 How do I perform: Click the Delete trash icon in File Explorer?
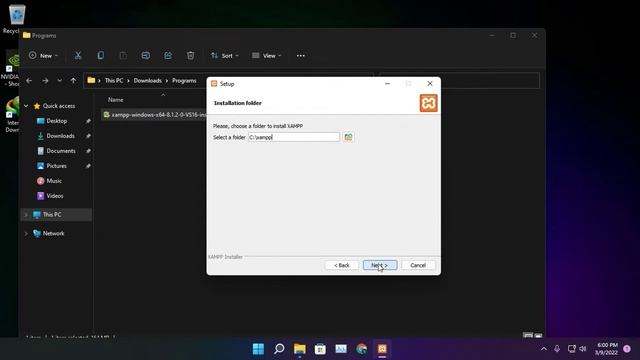(x=190, y=56)
